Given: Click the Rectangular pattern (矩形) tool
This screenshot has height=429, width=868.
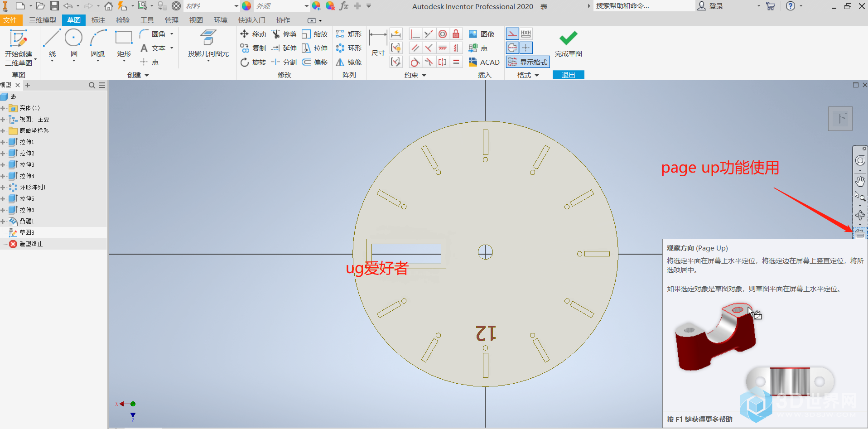Looking at the screenshot, I should click(x=349, y=34).
